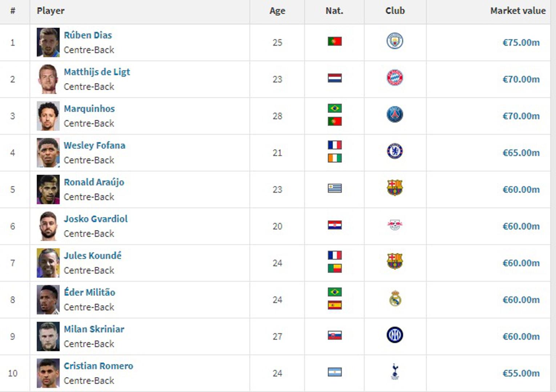Image resolution: width=556 pixels, height=392 pixels.
Task: Click the Inter Milan club crest
Action: (395, 335)
